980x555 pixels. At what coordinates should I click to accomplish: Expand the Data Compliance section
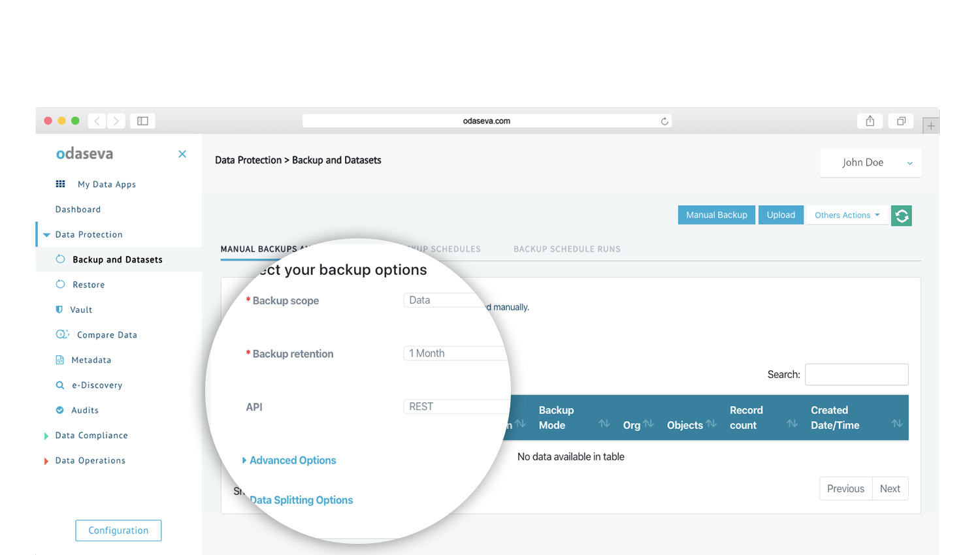(x=46, y=436)
